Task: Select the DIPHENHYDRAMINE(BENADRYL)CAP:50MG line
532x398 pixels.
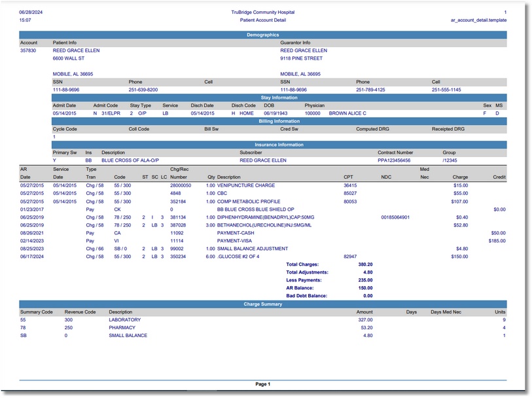Action: coord(266,217)
